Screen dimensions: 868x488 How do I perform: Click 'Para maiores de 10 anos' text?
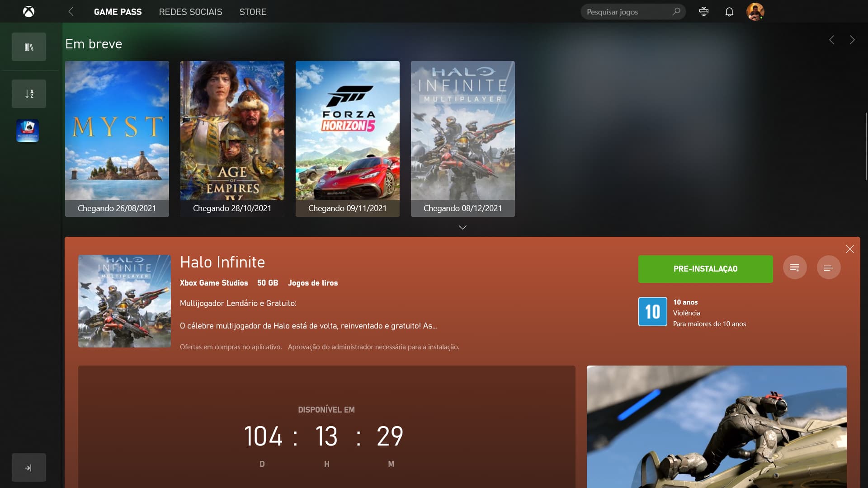709,324
